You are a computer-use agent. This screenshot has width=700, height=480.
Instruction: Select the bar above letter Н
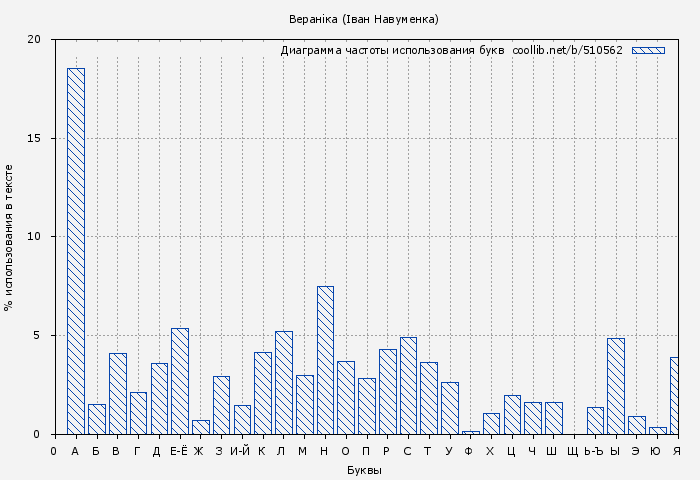point(325,360)
